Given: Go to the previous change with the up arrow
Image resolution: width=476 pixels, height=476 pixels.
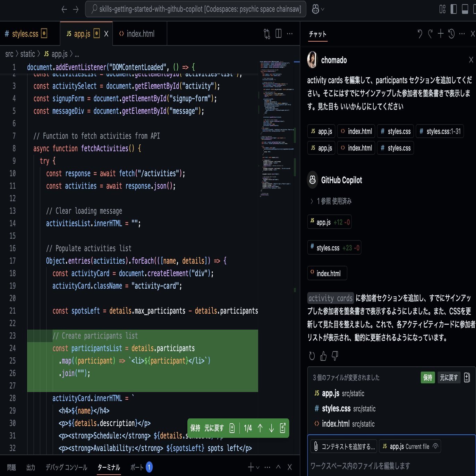Looking at the screenshot, I should tap(260, 428).
